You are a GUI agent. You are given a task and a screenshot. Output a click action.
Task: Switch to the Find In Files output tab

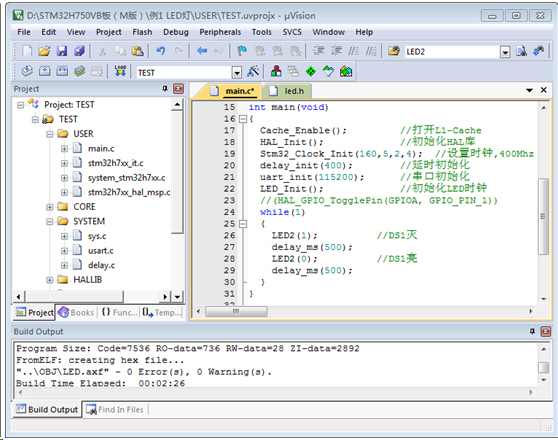click(x=115, y=410)
